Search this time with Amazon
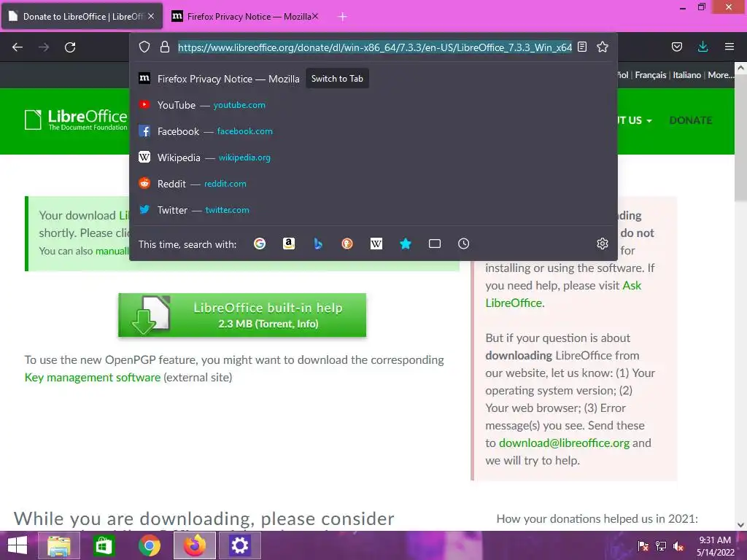747x560 pixels. click(x=289, y=244)
